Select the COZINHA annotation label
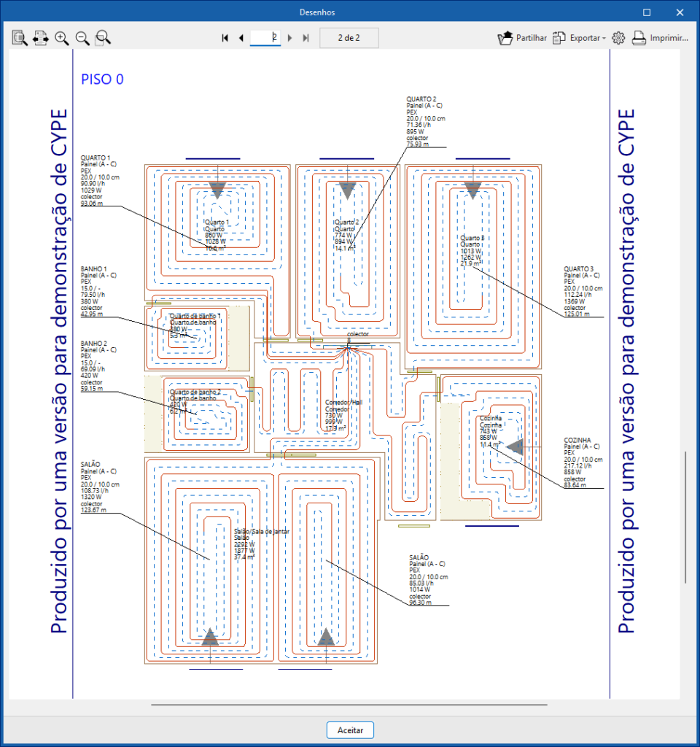 [583, 462]
